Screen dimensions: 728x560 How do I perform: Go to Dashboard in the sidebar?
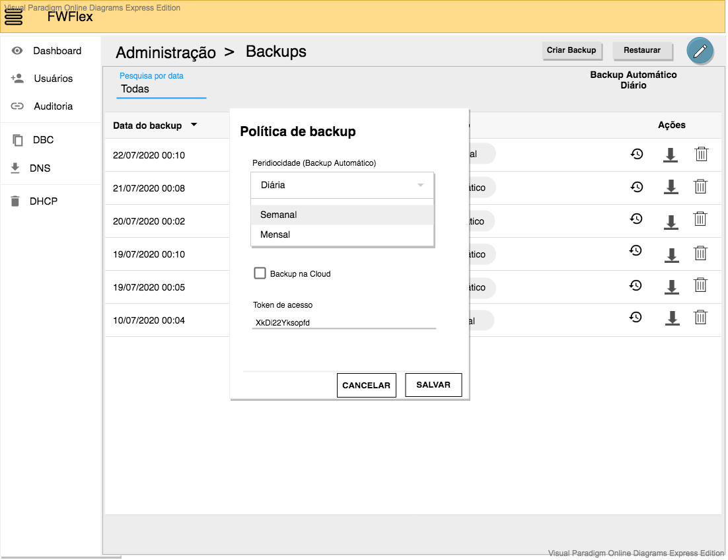57,51
